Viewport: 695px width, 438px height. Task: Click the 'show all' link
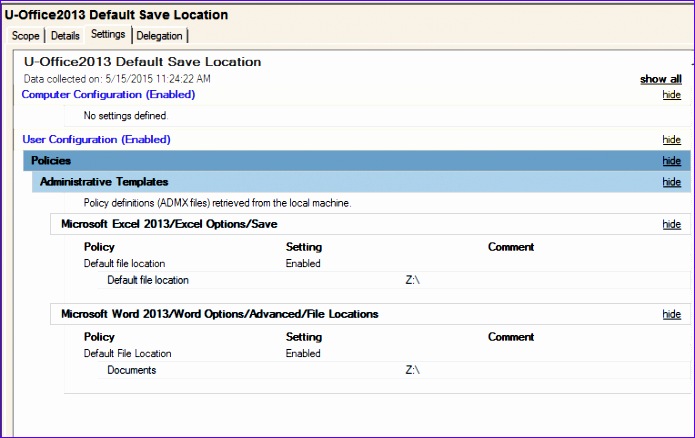coord(660,79)
